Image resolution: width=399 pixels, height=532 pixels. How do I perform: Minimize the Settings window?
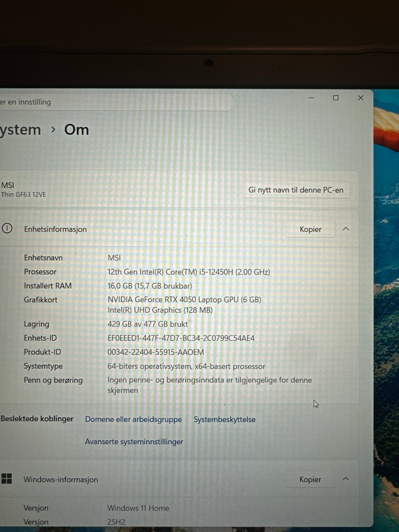[311, 98]
